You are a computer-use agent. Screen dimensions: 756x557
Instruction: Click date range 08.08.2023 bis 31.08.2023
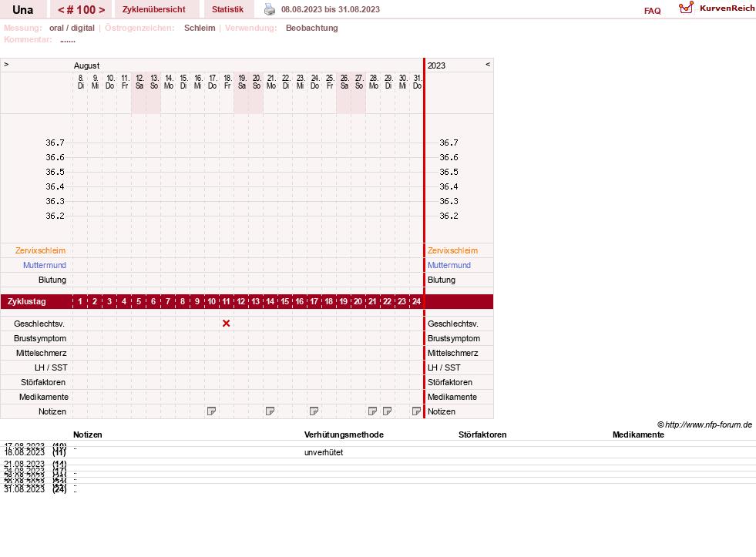(x=331, y=10)
